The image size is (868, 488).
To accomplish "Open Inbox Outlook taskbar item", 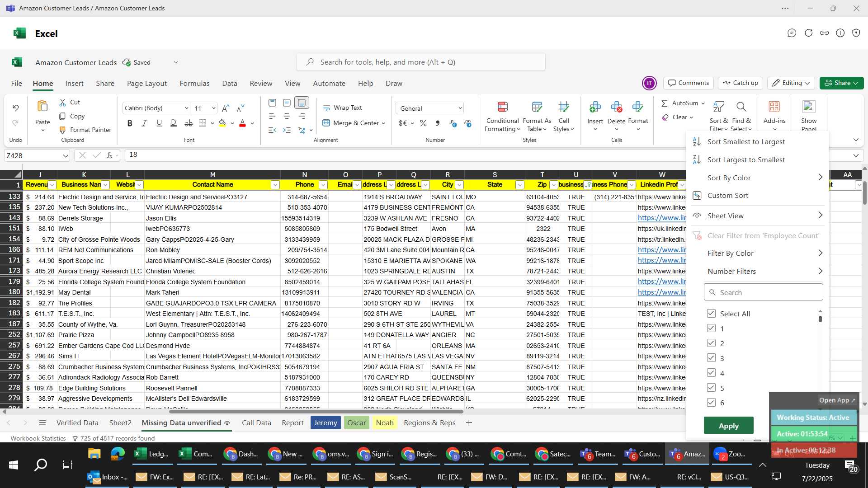I will pos(108,477).
